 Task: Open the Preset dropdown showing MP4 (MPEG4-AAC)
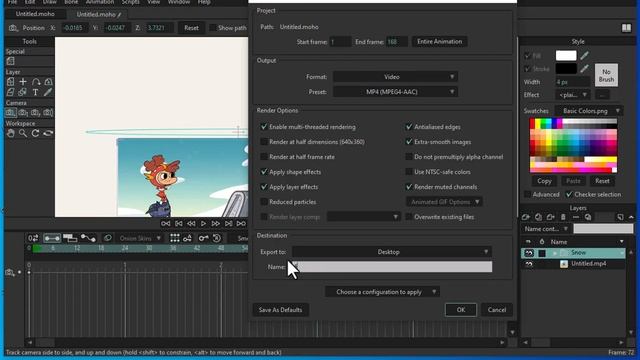(x=395, y=92)
